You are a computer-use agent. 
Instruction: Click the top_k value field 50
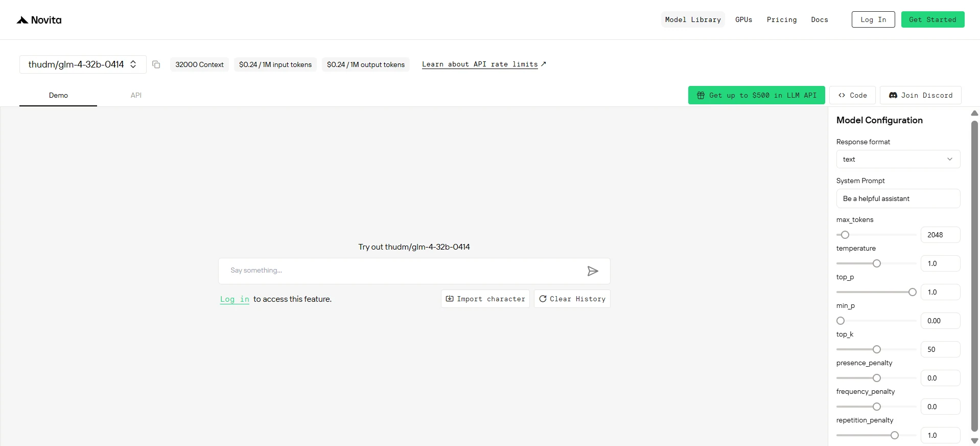click(x=941, y=349)
